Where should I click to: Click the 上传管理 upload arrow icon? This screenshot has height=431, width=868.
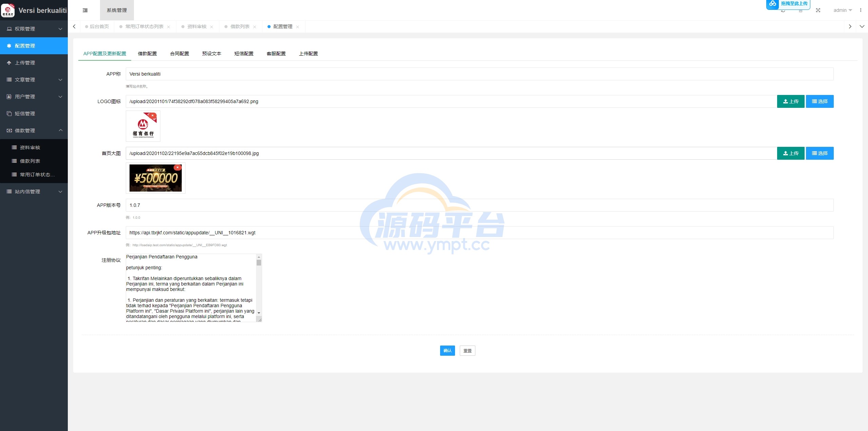pyautogui.click(x=9, y=63)
